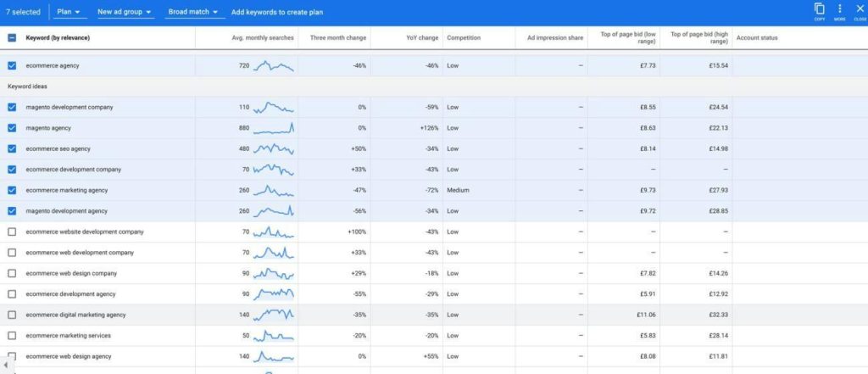Expand the New ad group dropdown

[x=125, y=13]
